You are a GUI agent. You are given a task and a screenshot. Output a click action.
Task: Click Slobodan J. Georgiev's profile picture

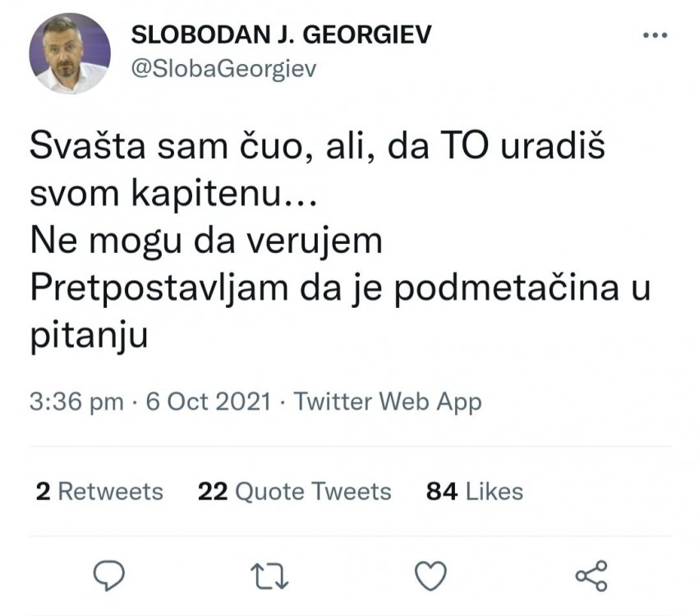point(69,53)
